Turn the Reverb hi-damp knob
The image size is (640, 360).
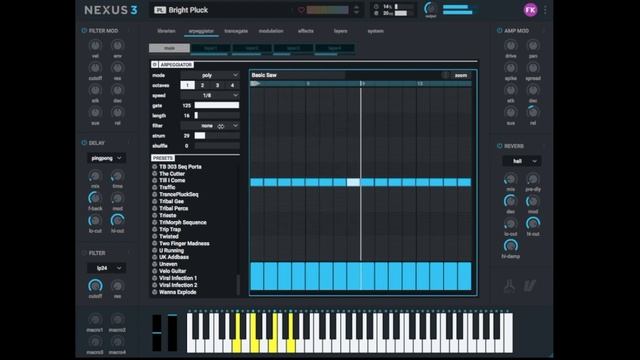(511, 246)
